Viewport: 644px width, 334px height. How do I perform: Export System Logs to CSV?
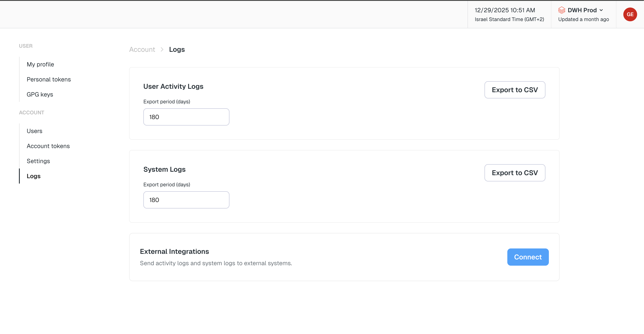pos(514,173)
